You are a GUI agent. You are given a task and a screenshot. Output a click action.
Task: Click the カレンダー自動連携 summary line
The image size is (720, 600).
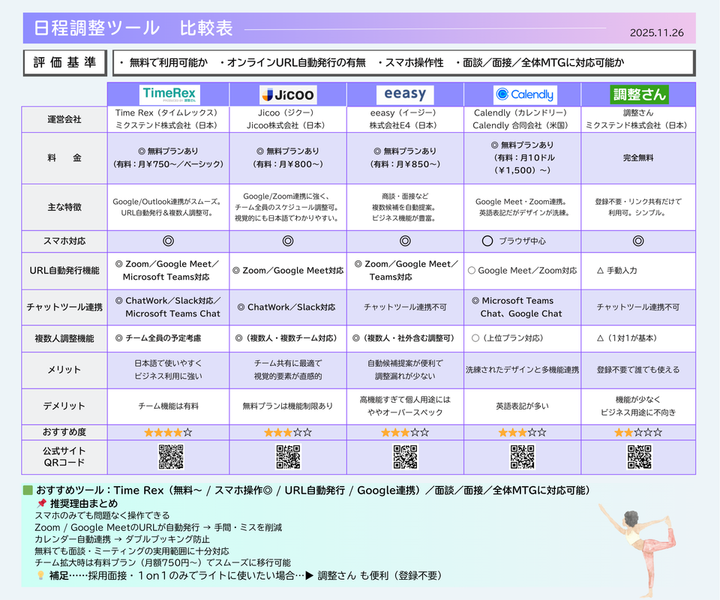click(122, 539)
